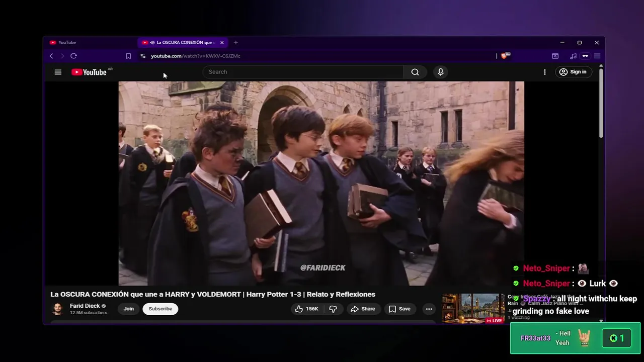Start voice search with microphone icon
Screen dimensions: 644x362
441,72
